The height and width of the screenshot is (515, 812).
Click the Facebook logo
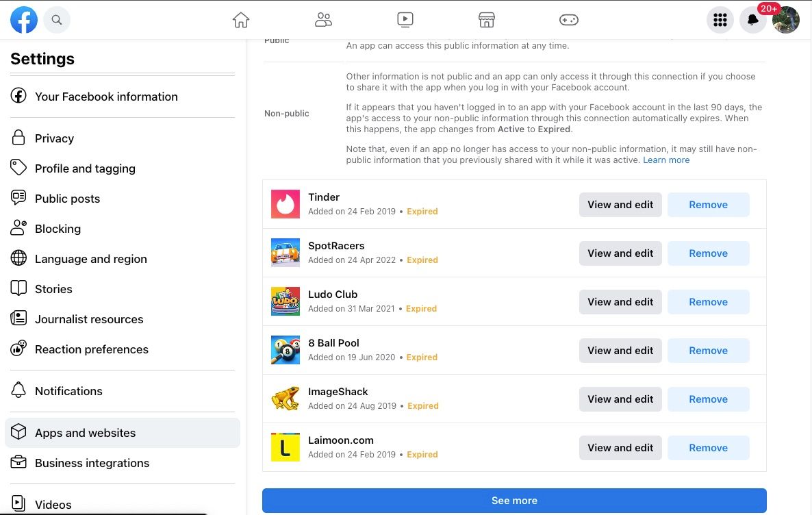click(x=24, y=19)
